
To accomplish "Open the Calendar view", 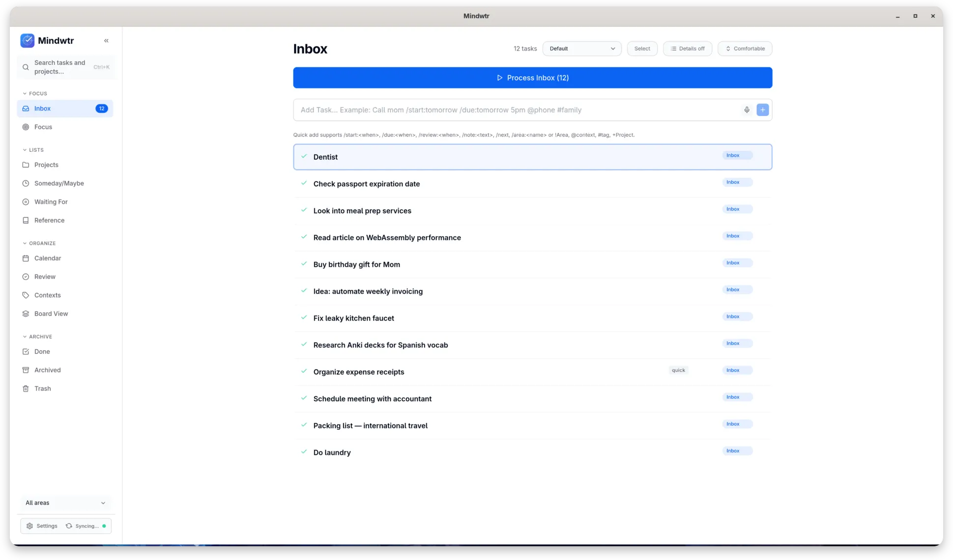I will point(65,258).
